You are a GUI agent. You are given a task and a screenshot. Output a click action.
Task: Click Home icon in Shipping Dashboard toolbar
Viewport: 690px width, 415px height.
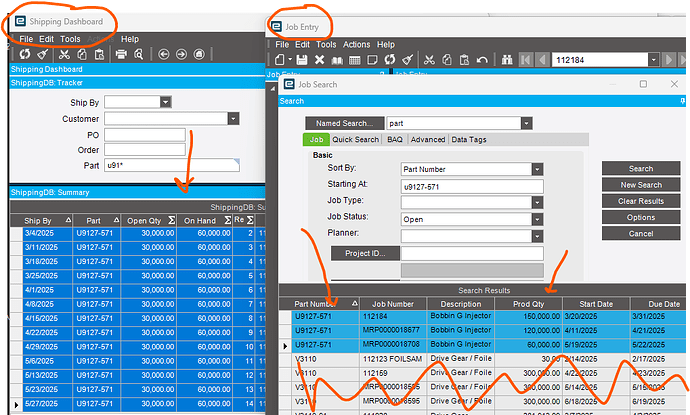199,54
